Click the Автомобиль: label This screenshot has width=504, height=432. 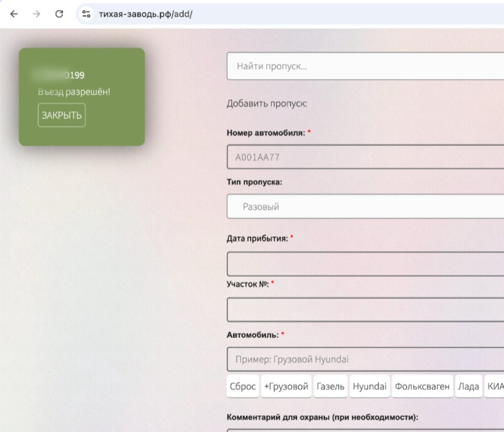(253, 335)
